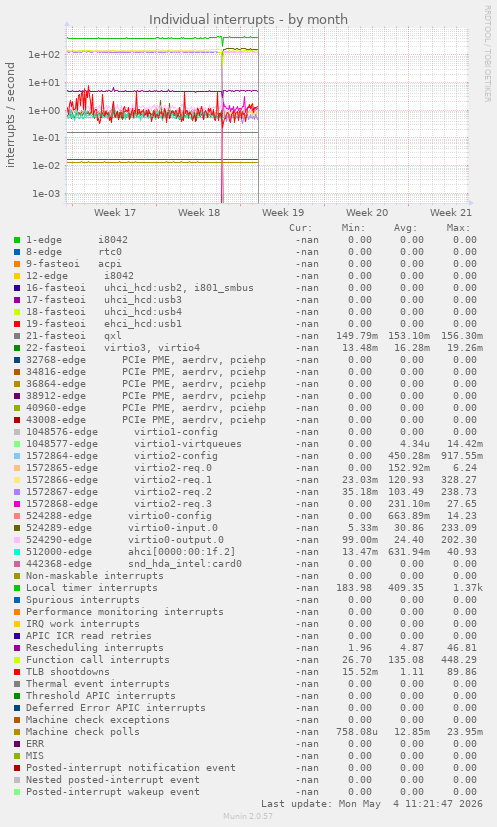This screenshot has width=497, height=827.
Task: Click the Max: column header
Action: point(458,228)
